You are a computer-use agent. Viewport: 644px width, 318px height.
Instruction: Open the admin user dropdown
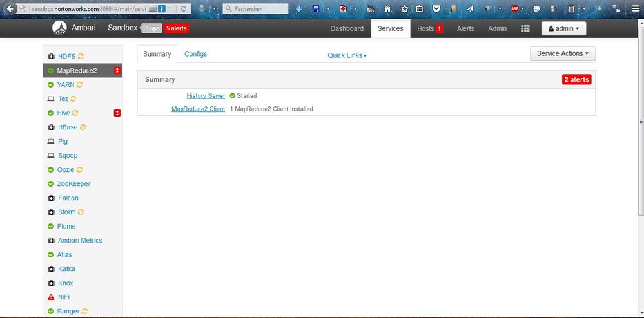coord(563,29)
